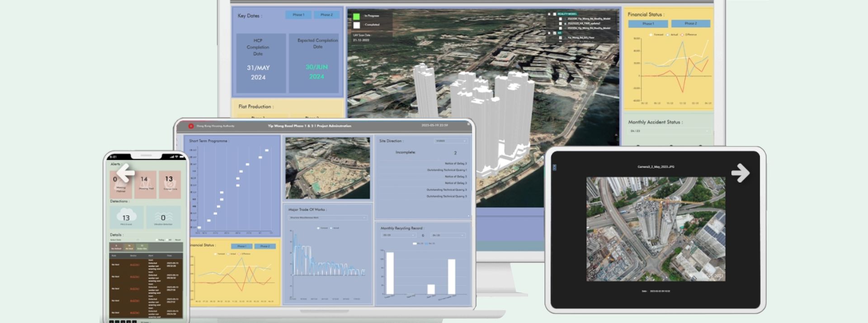Click the Outstanding Technical Query 1 entry
The height and width of the screenshot is (323, 868).
447,170
